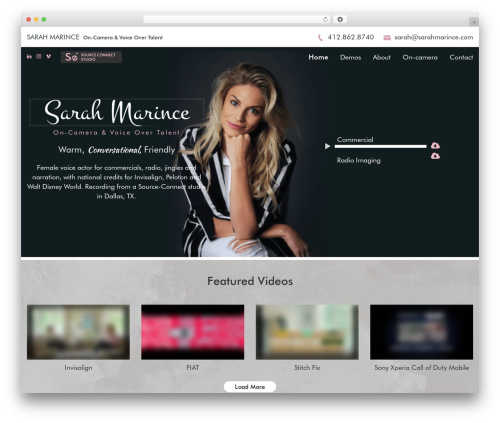Image resolution: width=500 pixels, height=423 pixels.
Task: Download the Radio Imaging demo via cloud icon
Action: (435, 156)
